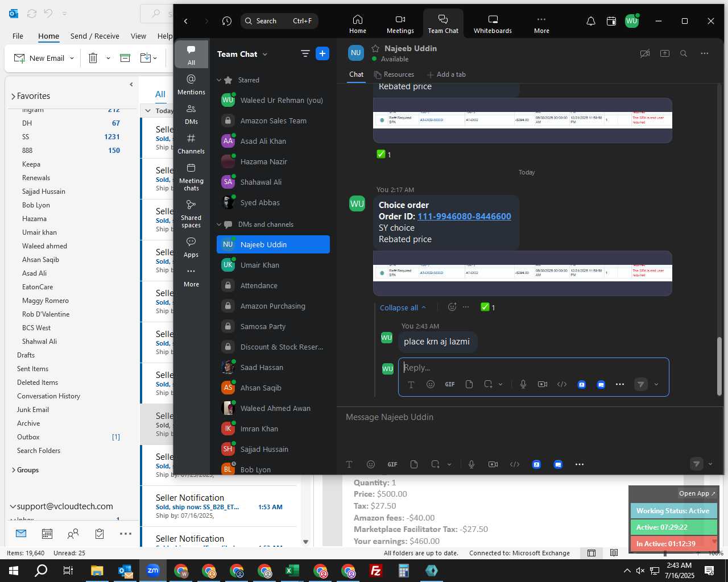The width and height of the screenshot is (728, 582).
Task: Open Channels in Zoom sidebar
Action: [x=191, y=144]
